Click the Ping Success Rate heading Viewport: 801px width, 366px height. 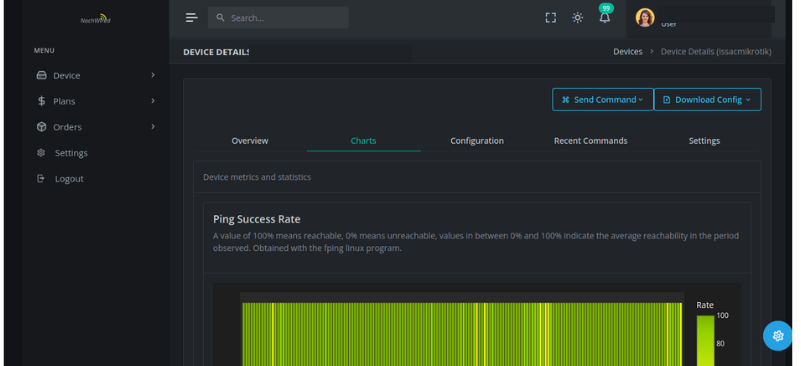pyautogui.click(x=256, y=219)
